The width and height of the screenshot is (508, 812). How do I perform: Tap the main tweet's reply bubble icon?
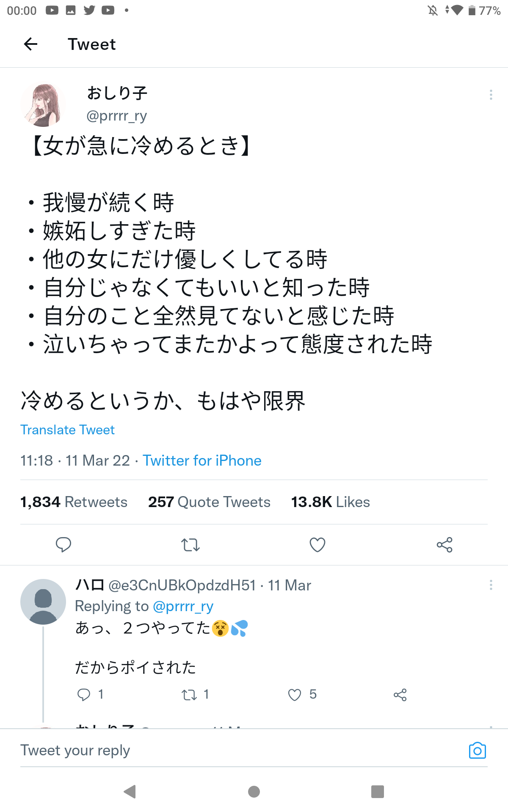point(63,545)
